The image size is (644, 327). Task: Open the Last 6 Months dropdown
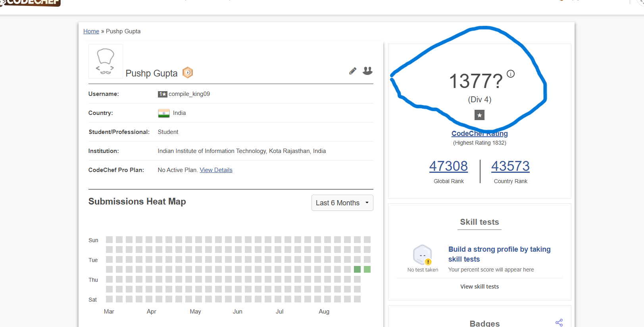click(342, 203)
